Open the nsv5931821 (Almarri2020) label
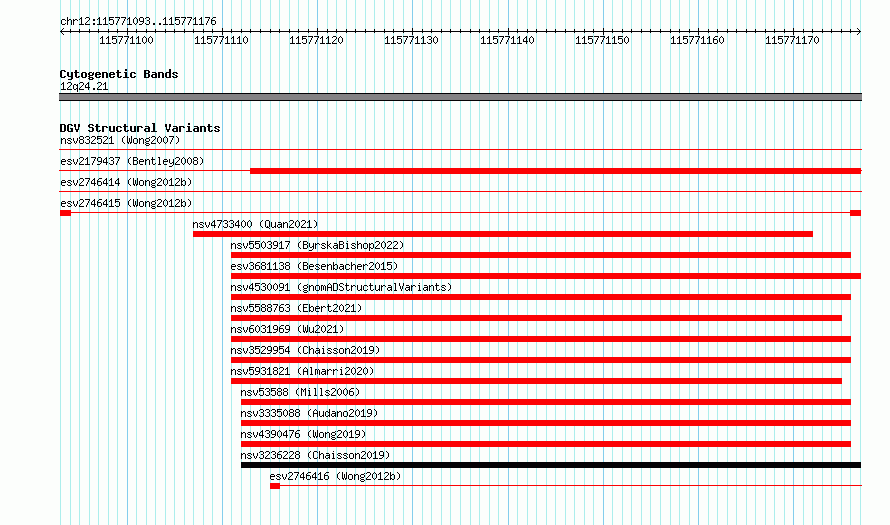This screenshot has width=890, height=525. [303, 371]
